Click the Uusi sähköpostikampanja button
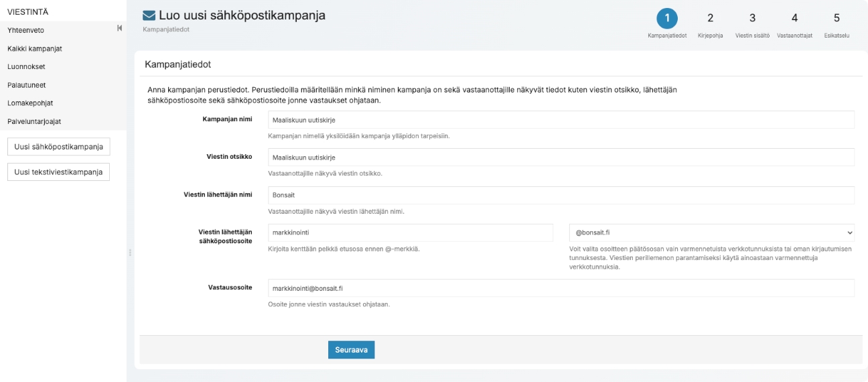This screenshot has height=382, width=868. tap(58, 147)
